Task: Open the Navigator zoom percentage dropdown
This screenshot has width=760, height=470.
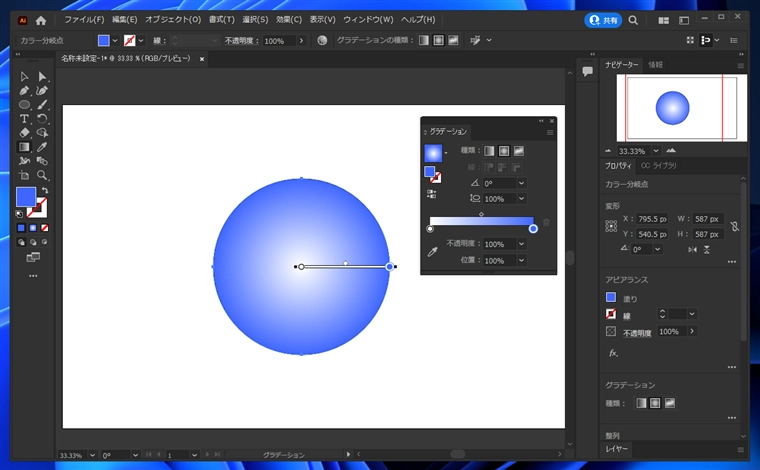Action: click(656, 151)
